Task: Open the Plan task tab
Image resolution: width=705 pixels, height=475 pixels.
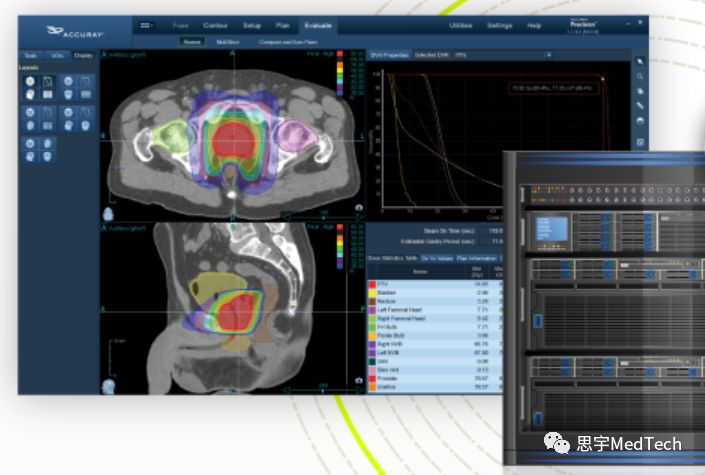Action: (x=282, y=26)
